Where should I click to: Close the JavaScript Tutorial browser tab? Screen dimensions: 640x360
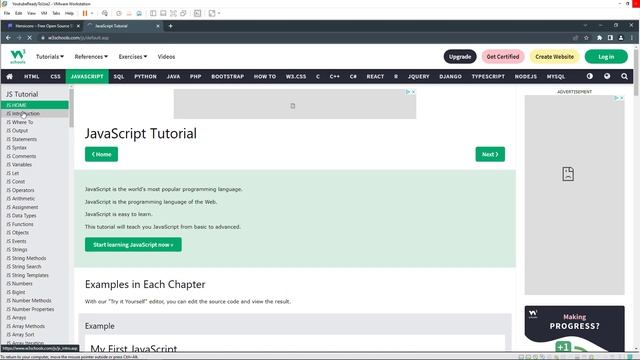pyautogui.click(x=158, y=26)
